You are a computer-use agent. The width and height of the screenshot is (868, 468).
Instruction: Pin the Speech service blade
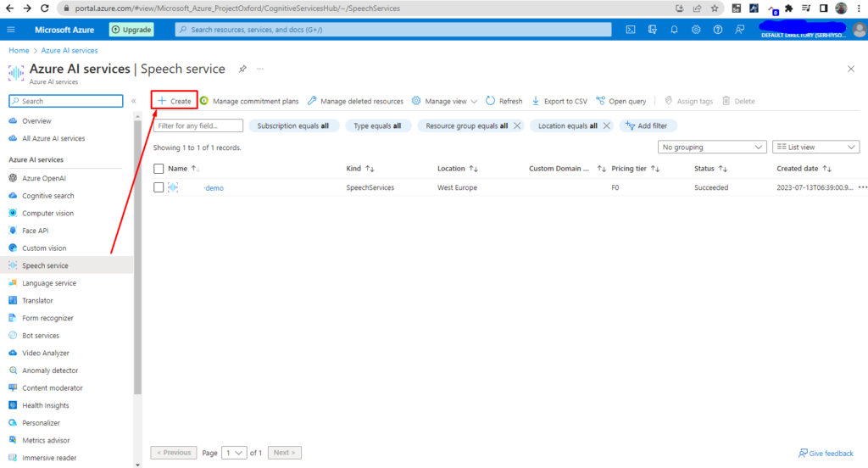coord(242,70)
